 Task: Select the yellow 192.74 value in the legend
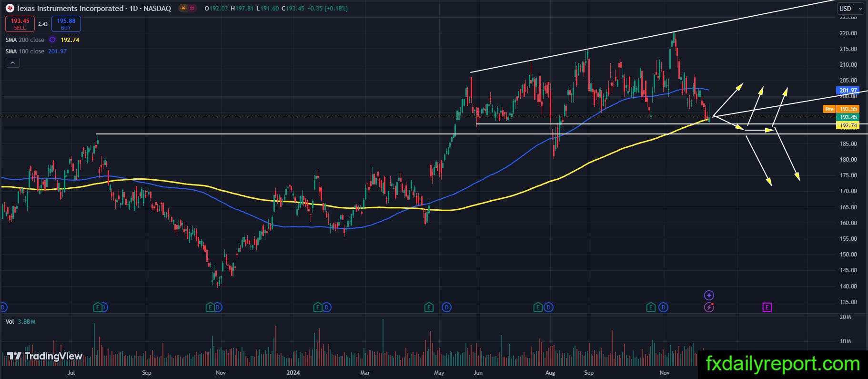pos(70,40)
